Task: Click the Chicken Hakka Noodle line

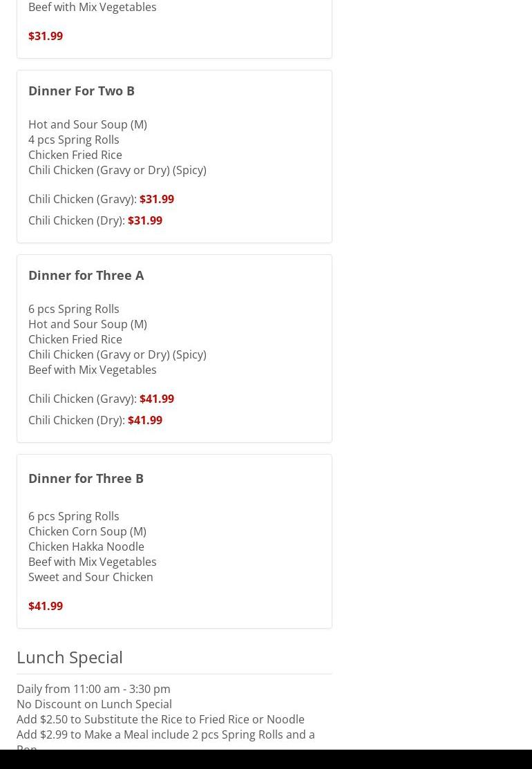Action: tap(86, 547)
